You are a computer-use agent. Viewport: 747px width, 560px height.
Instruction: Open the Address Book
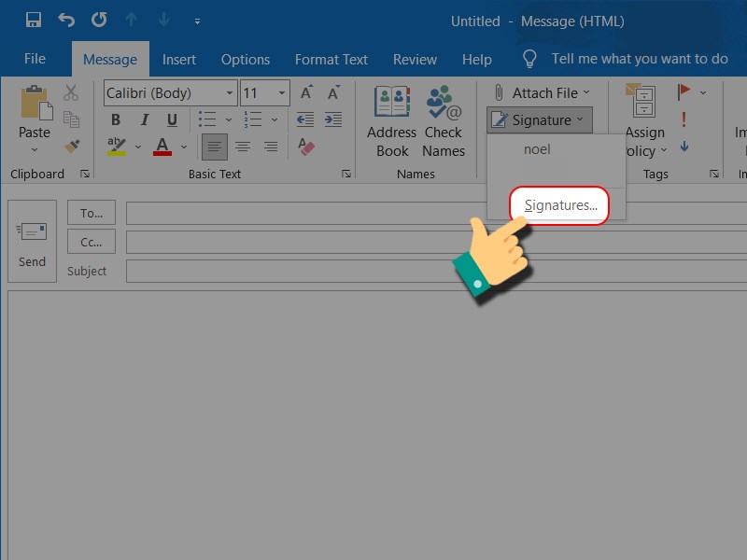tap(391, 122)
